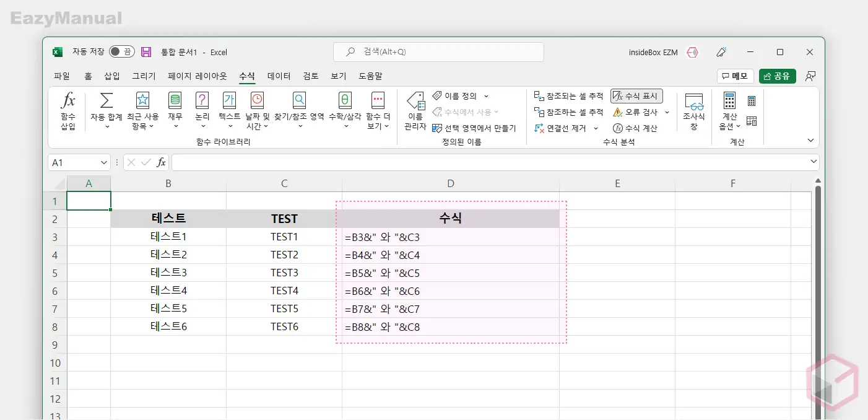Select the header cell 테스트
868x420 pixels.
(168, 219)
